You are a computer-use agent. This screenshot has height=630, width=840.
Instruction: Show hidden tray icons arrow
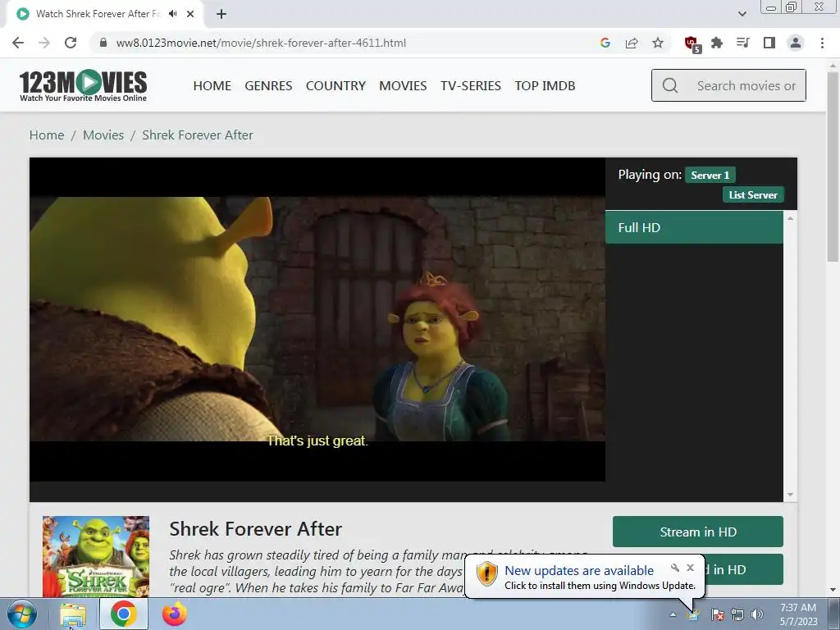pos(673,614)
